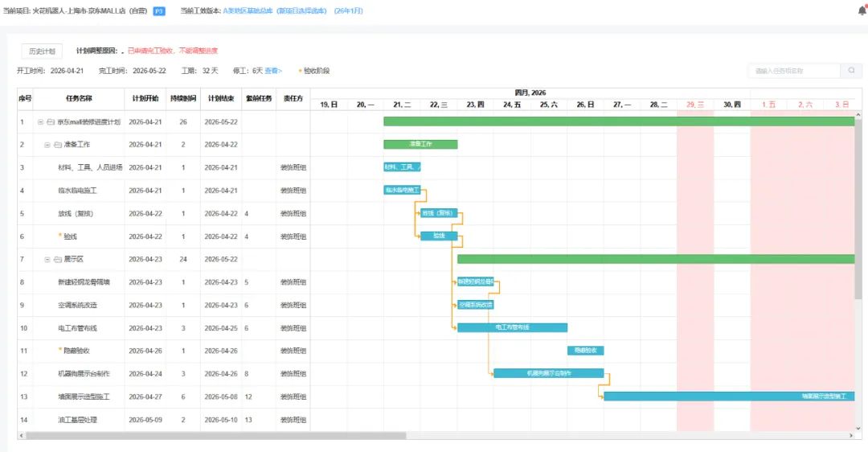Click the gantt scroll-down arrow
Screen dimensions: 868x452
(858, 428)
